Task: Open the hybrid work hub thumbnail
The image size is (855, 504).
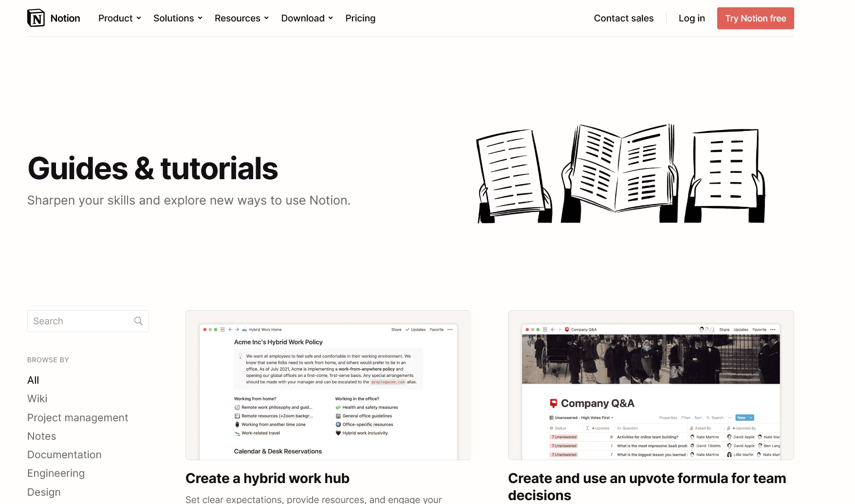Action: [328, 385]
